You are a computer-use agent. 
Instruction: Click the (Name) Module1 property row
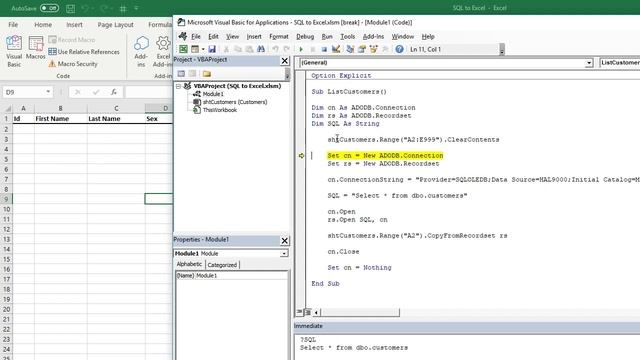click(231, 276)
